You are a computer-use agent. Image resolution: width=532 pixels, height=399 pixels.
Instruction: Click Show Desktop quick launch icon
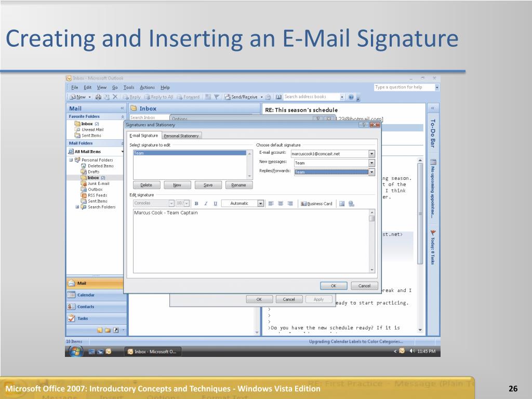pos(91,352)
